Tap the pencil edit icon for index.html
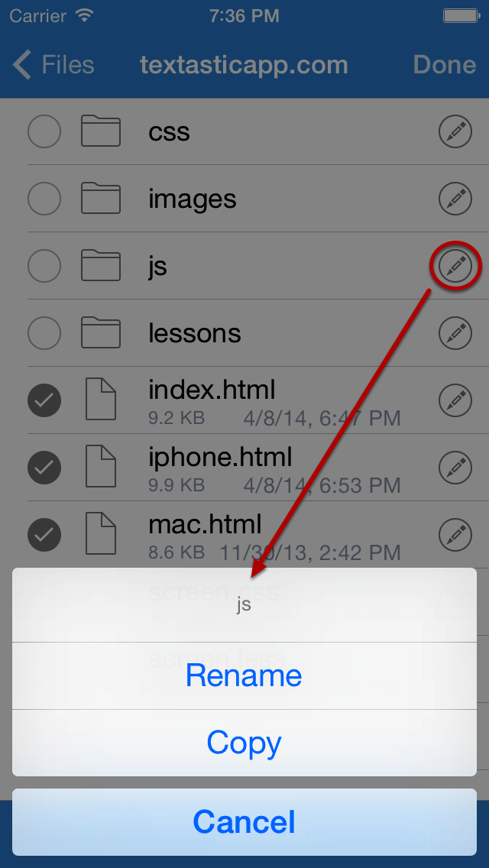The image size is (489, 868). (x=455, y=401)
